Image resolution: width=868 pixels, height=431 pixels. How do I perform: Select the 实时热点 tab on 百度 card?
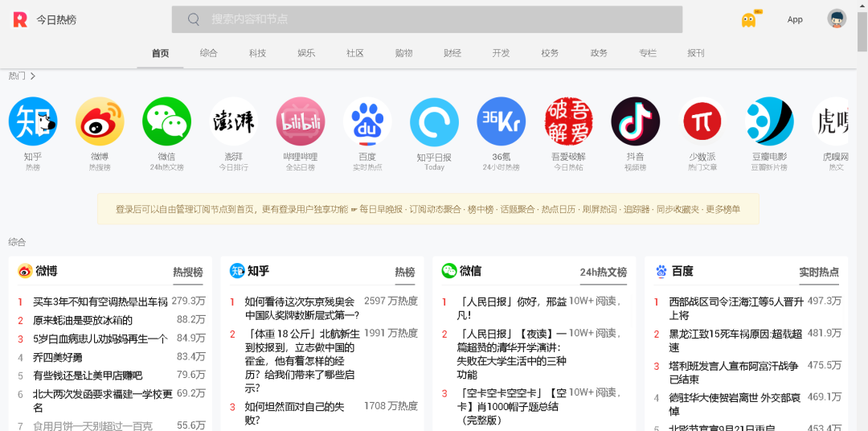click(x=819, y=272)
